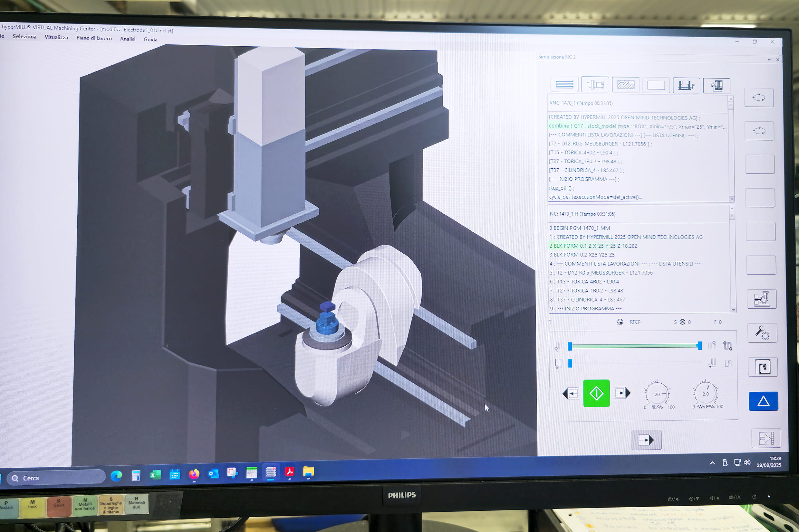This screenshot has height=532, width=799.
Task: Click the machine housing display icon
Action: pos(717,86)
